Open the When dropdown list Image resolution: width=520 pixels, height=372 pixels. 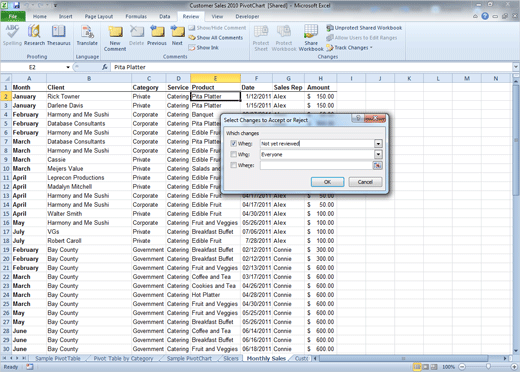378,144
